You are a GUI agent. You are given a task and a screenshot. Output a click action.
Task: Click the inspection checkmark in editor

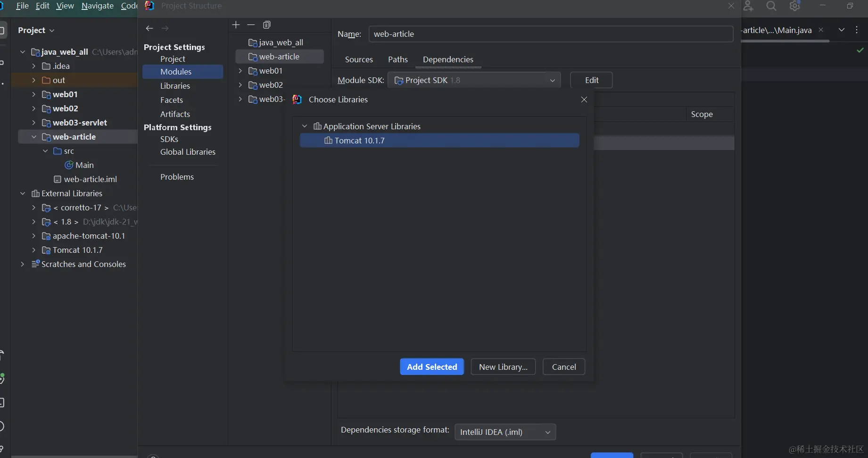[860, 50]
